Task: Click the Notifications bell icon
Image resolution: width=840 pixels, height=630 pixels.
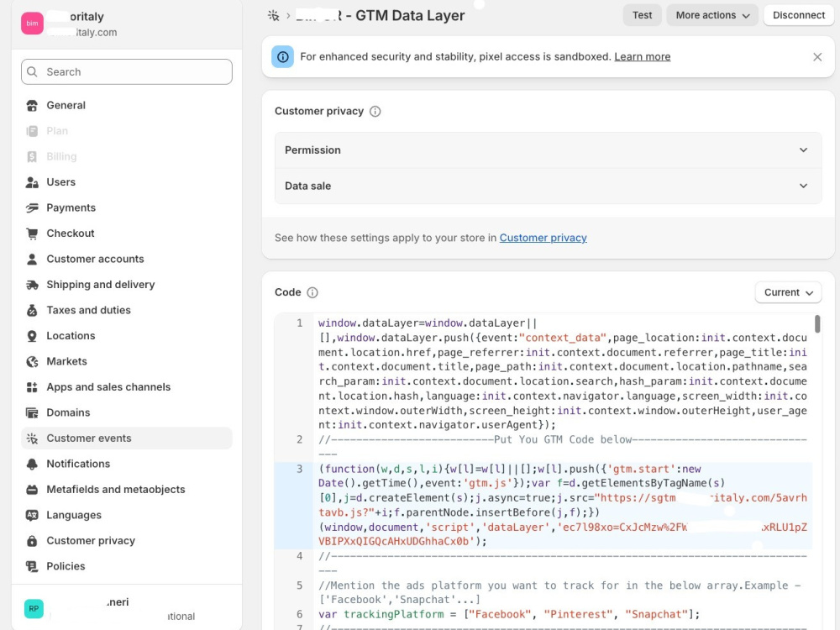Action: point(32,464)
